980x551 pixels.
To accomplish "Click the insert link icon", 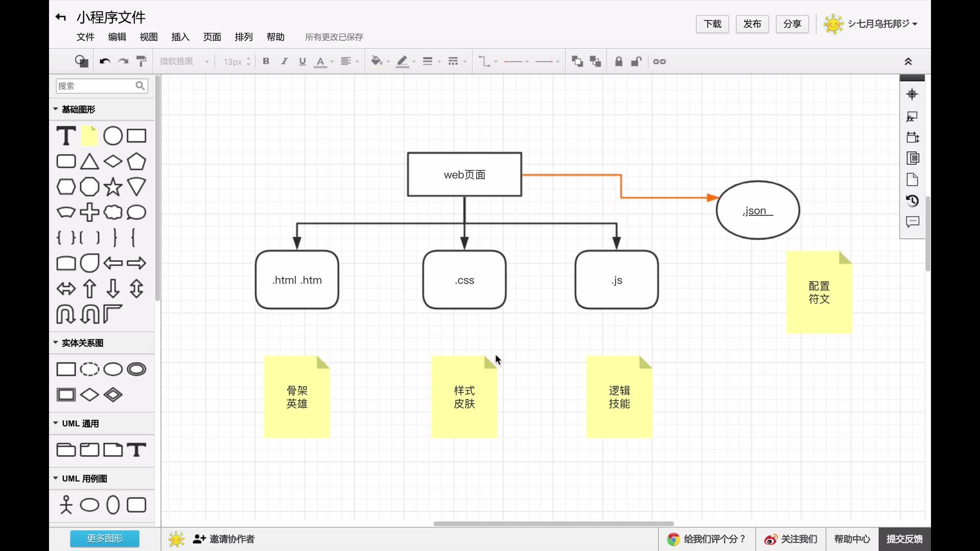I will coord(659,61).
